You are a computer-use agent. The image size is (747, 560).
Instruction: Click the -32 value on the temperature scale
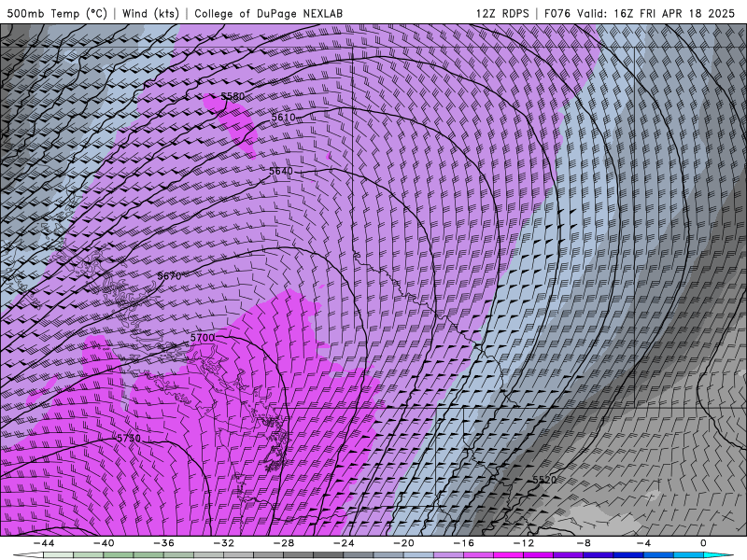(x=224, y=543)
